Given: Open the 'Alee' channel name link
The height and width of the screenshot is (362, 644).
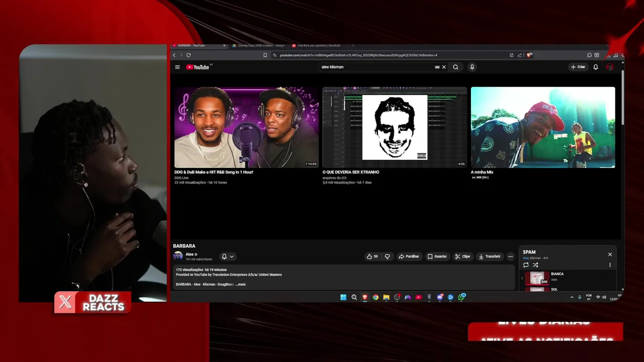Looking at the screenshot, I should tap(190, 254).
